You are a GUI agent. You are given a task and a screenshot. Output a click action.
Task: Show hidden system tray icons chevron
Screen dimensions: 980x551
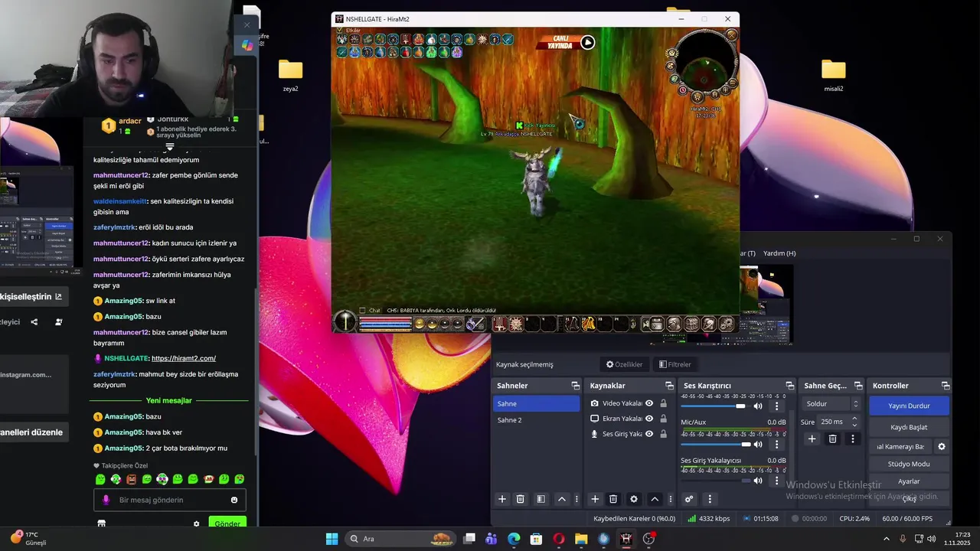click(x=887, y=539)
